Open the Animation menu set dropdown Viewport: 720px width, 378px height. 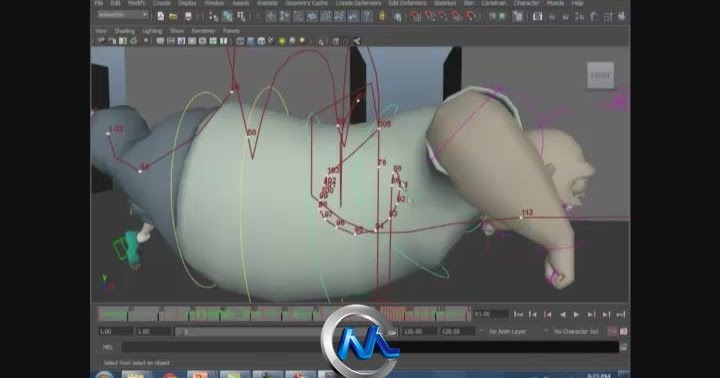[123, 15]
